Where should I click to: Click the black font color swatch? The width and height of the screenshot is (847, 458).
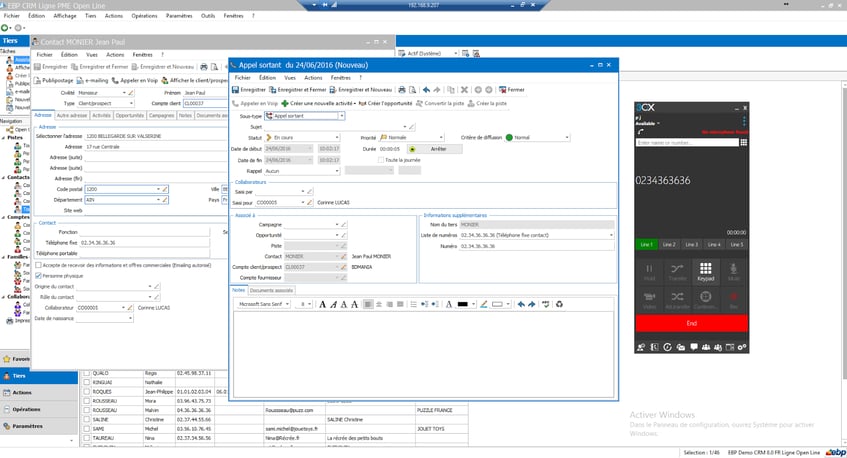[x=462, y=304]
